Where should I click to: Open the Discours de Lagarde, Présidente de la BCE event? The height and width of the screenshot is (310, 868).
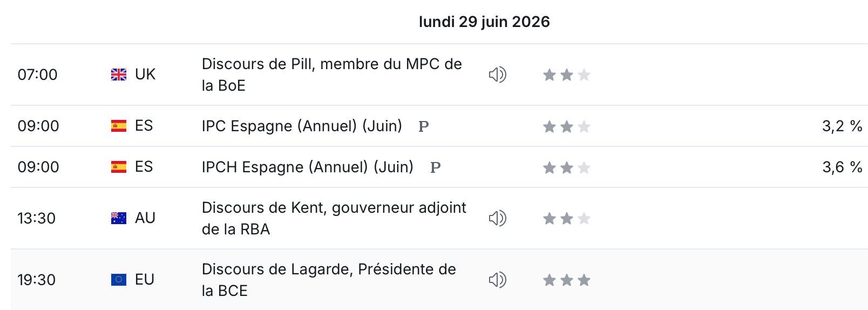pos(329,280)
